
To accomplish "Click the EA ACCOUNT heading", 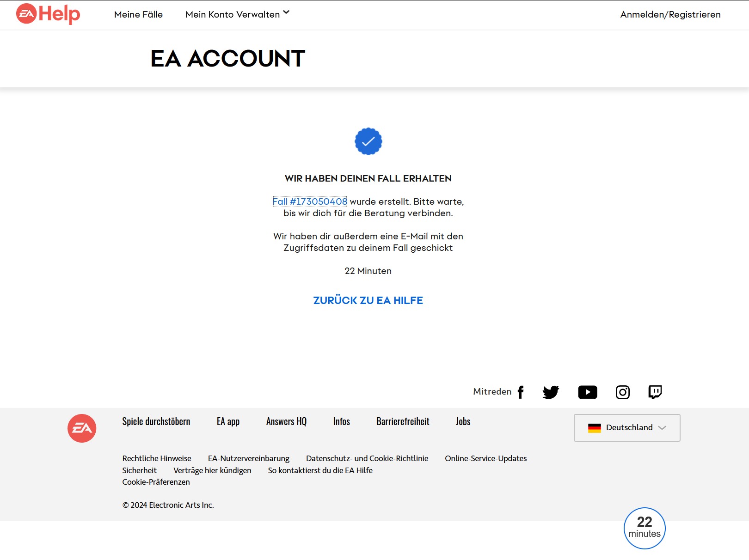I will pos(228,59).
